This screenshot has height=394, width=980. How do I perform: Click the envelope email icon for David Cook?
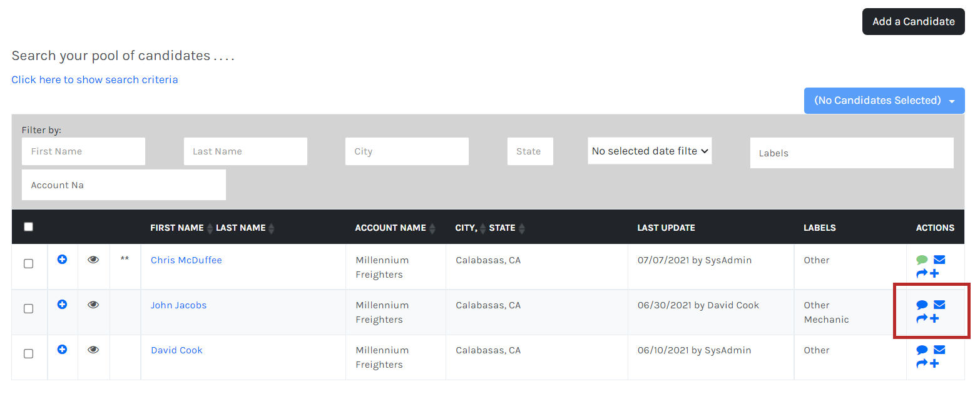click(x=939, y=350)
